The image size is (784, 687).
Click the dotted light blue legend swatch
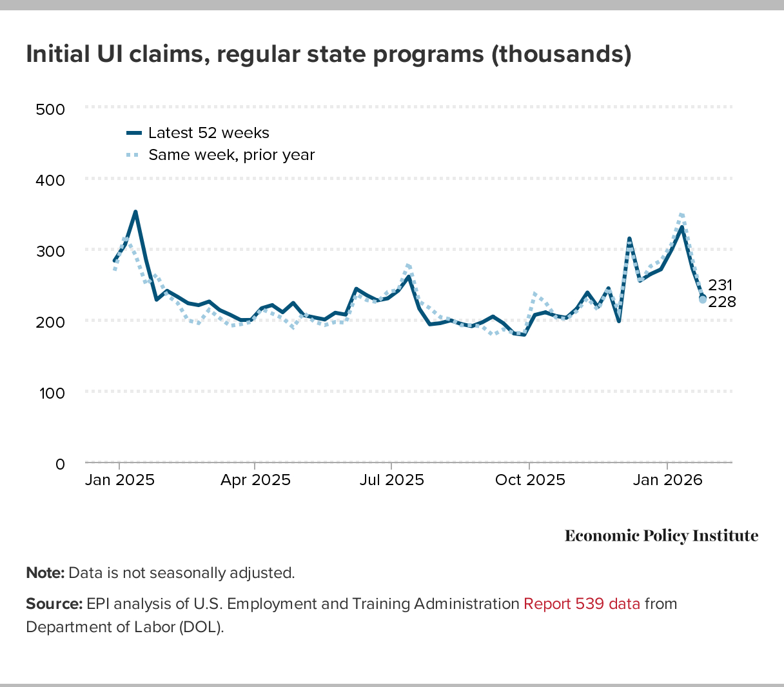[x=133, y=155]
